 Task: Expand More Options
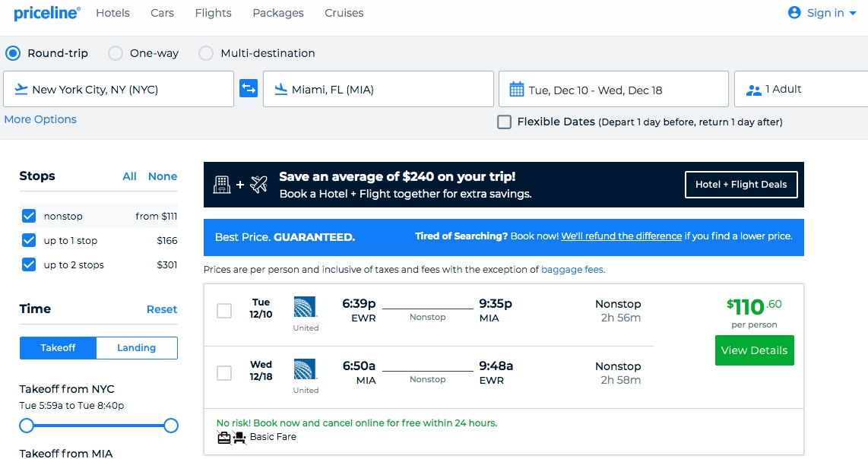40,119
